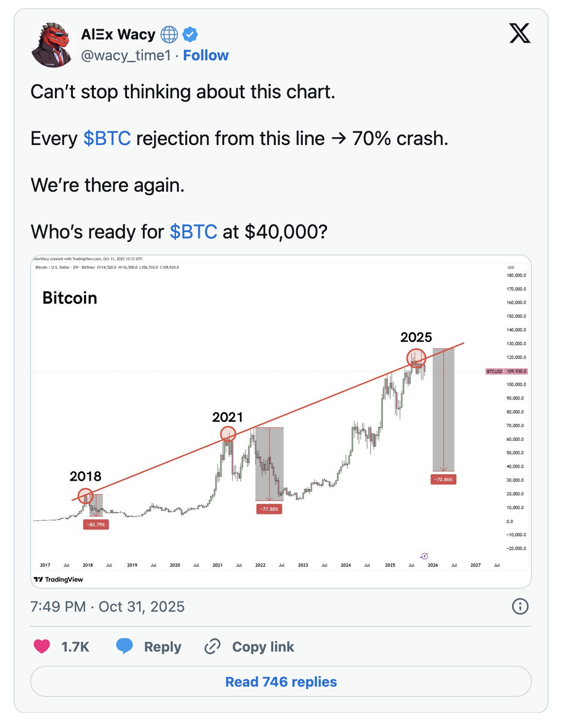Toggle the heart to like the tweet

pyautogui.click(x=42, y=646)
